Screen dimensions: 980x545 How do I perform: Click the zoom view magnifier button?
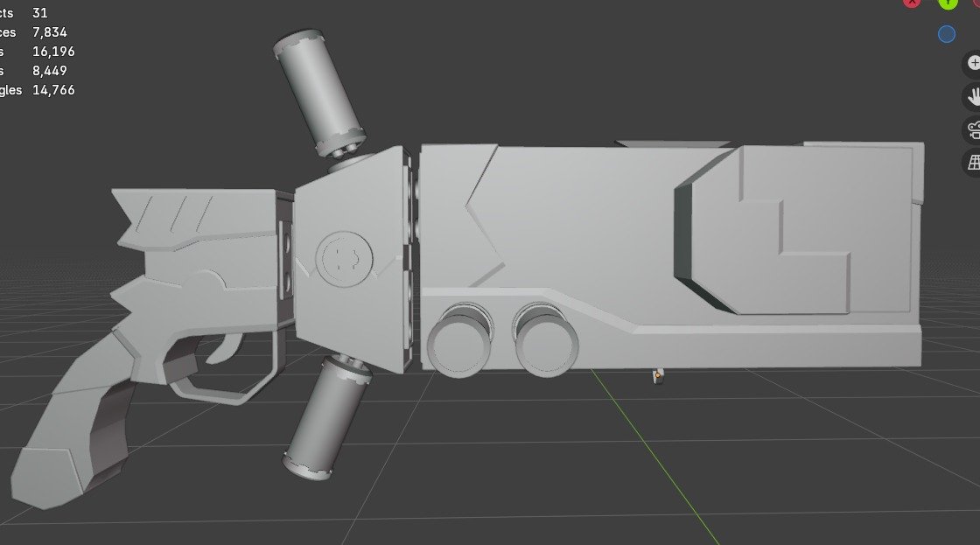click(972, 63)
